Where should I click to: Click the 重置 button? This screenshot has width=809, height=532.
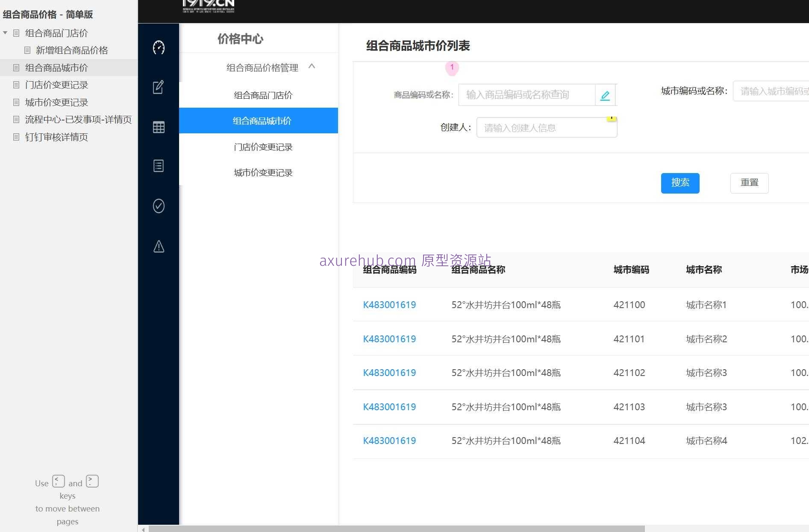tap(749, 183)
